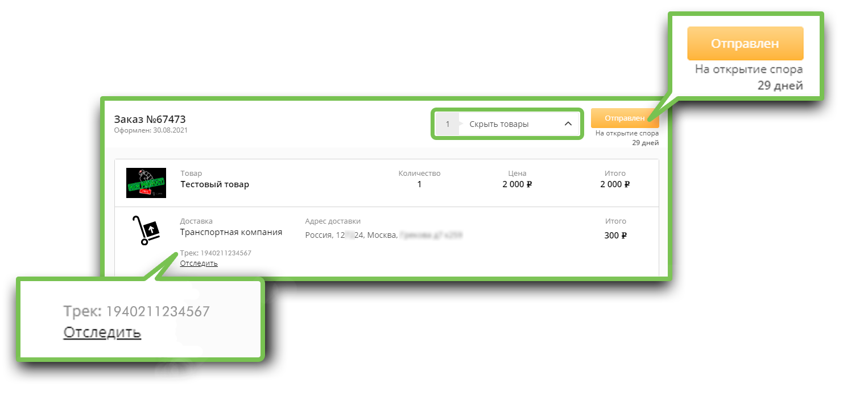This screenshot has width=868, height=412.
Task: Click the chevron arrow in Скрыть товары
Action: pos(568,124)
